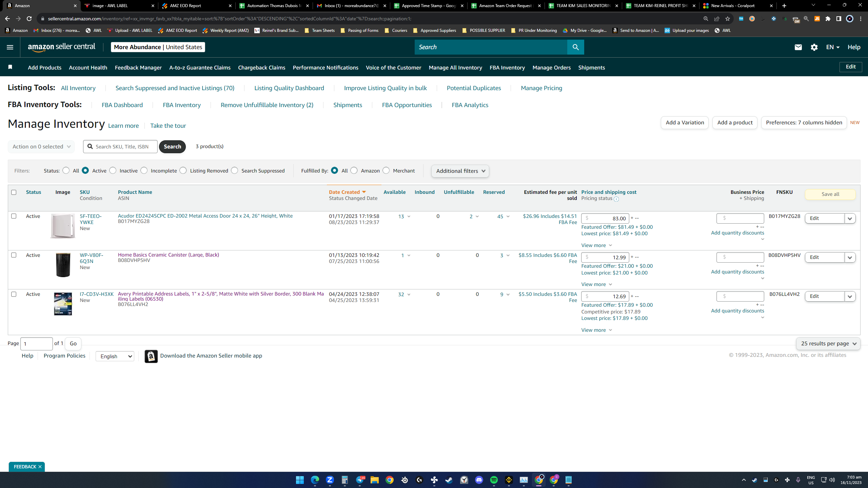This screenshot has width=868, height=488.
Task: Open Windows Start menu
Action: click(x=300, y=480)
